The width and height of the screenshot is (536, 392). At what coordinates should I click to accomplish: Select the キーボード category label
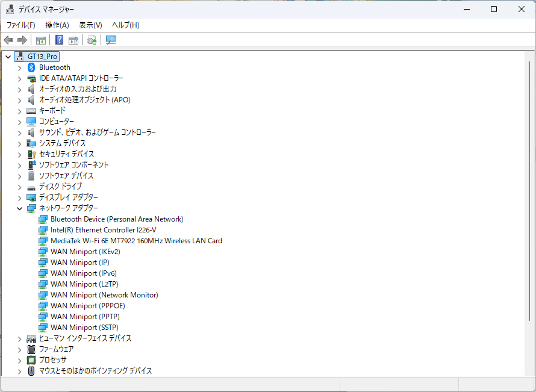52,110
